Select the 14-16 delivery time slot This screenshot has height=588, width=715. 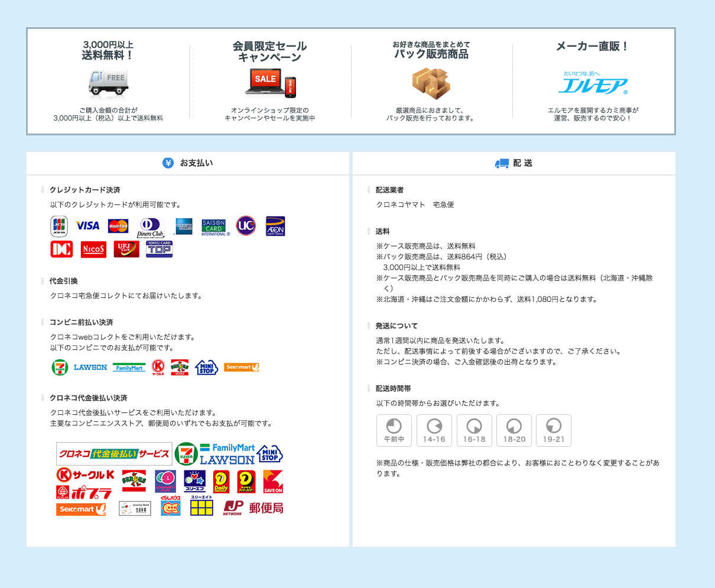(x=434, y=430)
